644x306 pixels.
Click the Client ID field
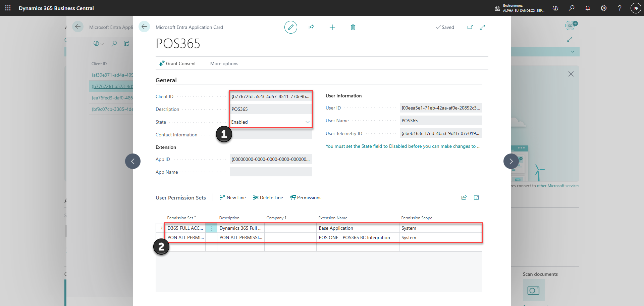[x=271, y=96]
